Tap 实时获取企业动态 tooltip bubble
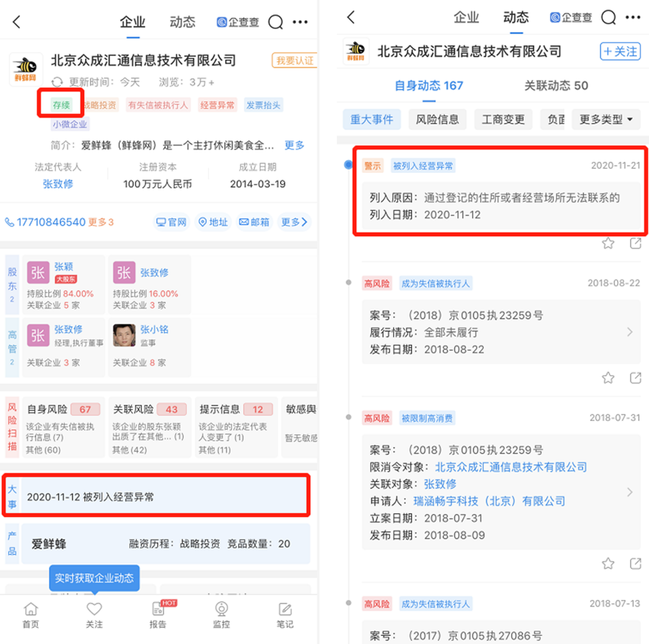The width and height of the screenshot is (649, 644). click(94, 578)
